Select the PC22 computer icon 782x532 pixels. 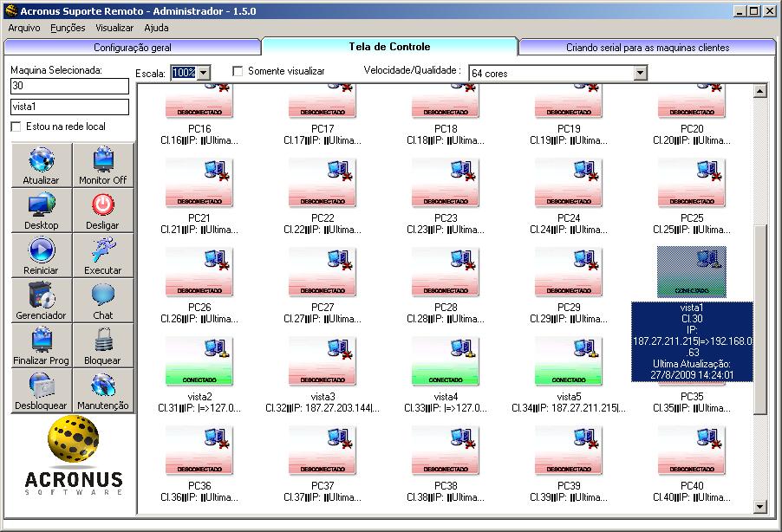pyautogui.click(x=323, y=183)
